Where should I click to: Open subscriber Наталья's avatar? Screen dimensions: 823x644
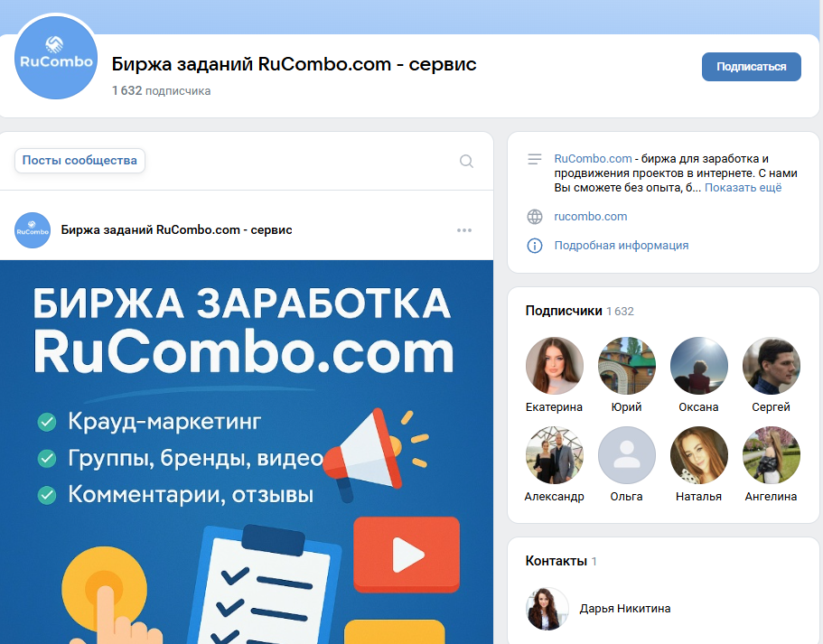click(698, 454)
